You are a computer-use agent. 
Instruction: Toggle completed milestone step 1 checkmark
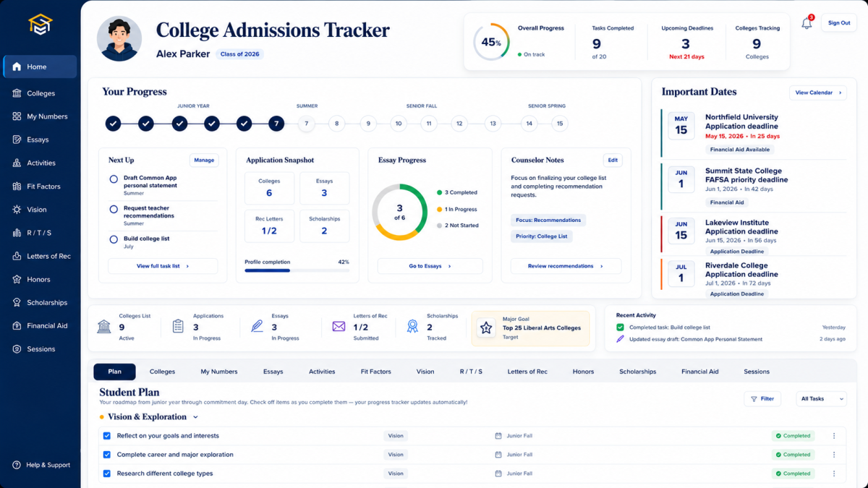(114, 124)
